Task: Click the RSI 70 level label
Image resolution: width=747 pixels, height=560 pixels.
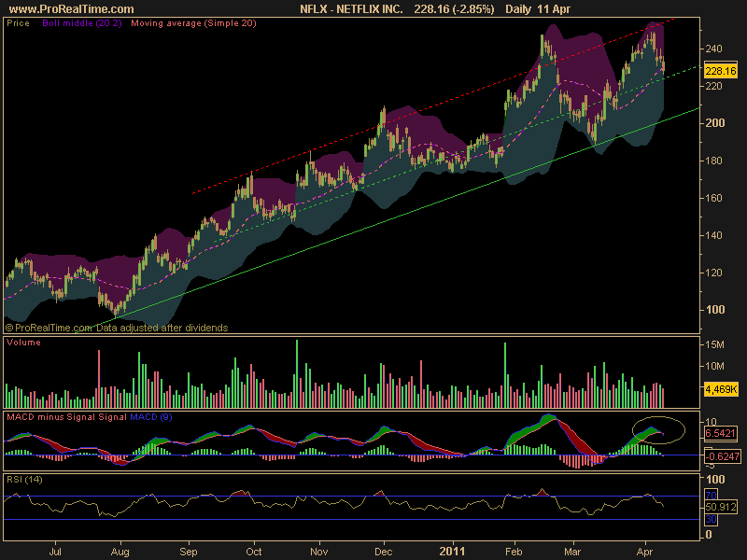Action: click(x=711, y=496)
